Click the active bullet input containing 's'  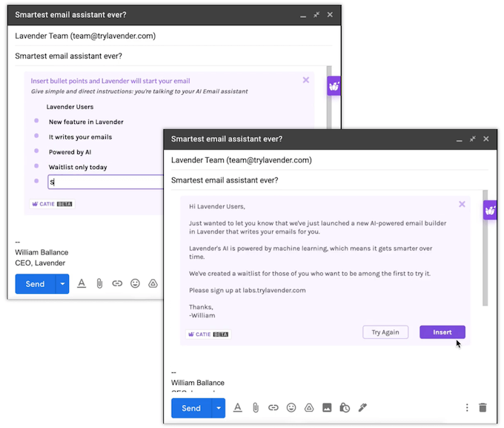pos(105,182)
